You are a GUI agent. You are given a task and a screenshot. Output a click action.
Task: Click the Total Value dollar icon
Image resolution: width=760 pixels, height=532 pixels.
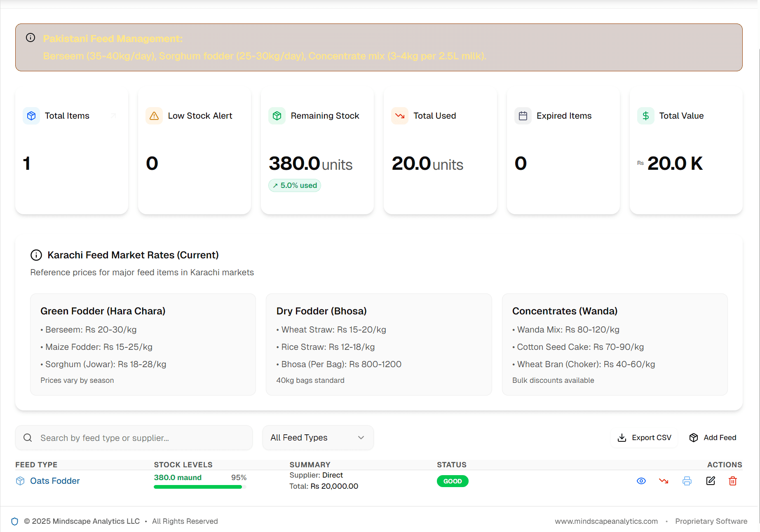(x=645, y=116)
